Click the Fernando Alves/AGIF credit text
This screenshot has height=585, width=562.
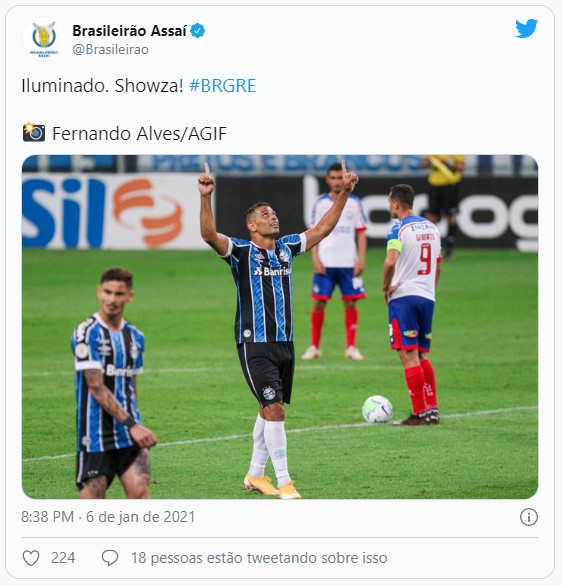pos(139,134)
